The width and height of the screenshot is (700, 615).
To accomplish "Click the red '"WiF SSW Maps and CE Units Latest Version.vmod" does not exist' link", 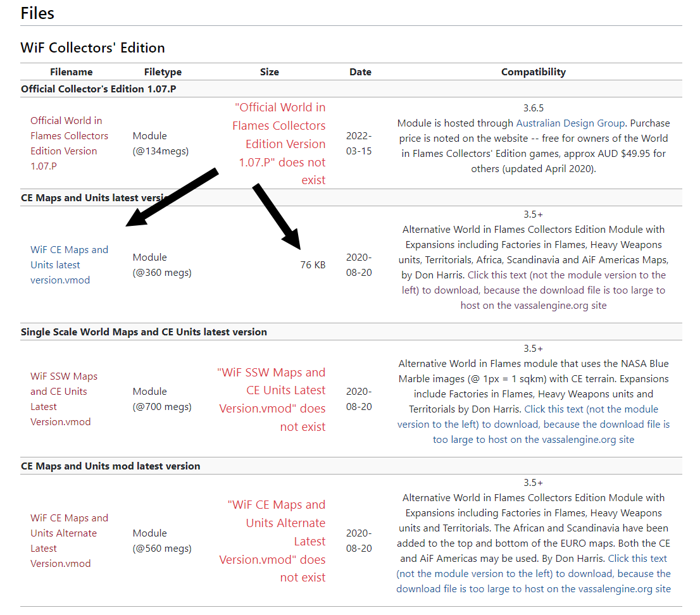I will coord(272,399).
